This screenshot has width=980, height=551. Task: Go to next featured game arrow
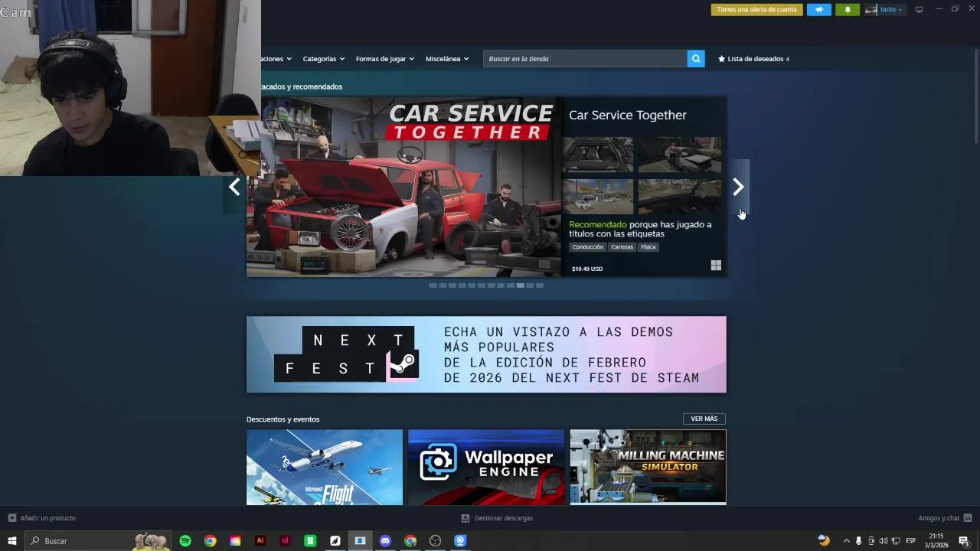tap(738, 187)
